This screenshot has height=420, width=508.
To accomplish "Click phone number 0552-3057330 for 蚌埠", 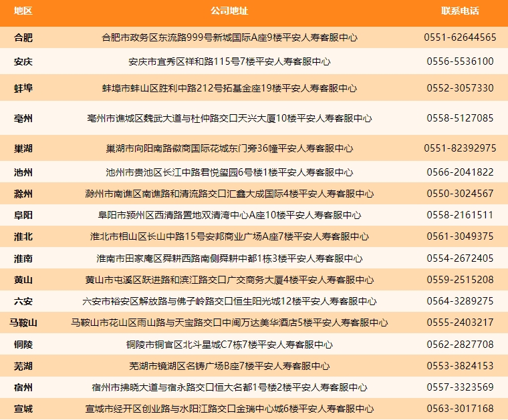I will tap(460, 88).
